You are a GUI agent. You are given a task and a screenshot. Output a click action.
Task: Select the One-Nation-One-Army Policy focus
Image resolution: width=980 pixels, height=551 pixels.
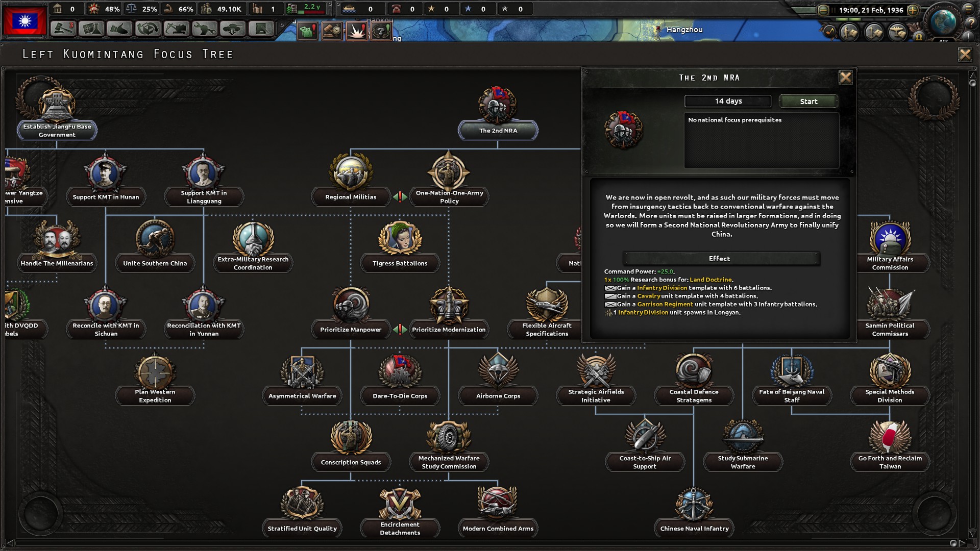(449, 180)
